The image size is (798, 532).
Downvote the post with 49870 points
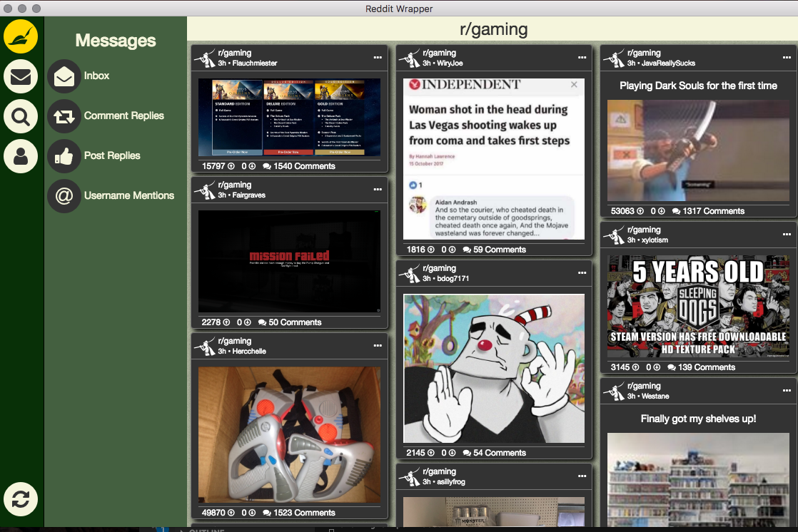tap(252, 513)
